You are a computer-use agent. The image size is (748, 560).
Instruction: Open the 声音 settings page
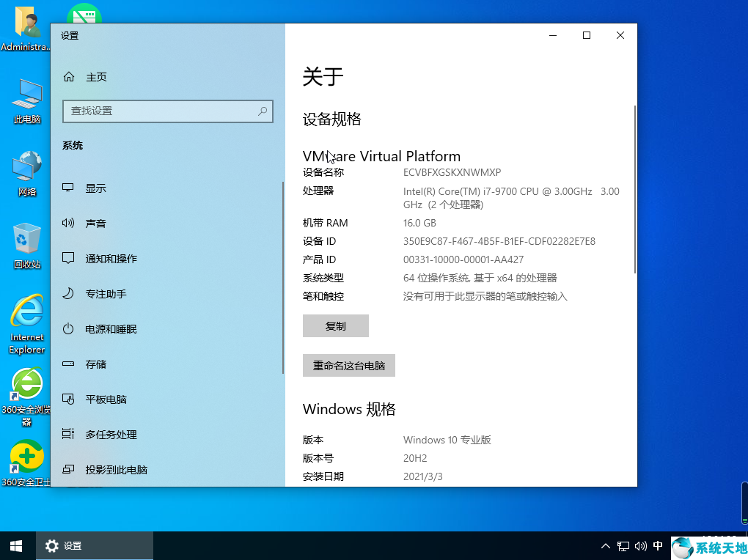point(167,224)
